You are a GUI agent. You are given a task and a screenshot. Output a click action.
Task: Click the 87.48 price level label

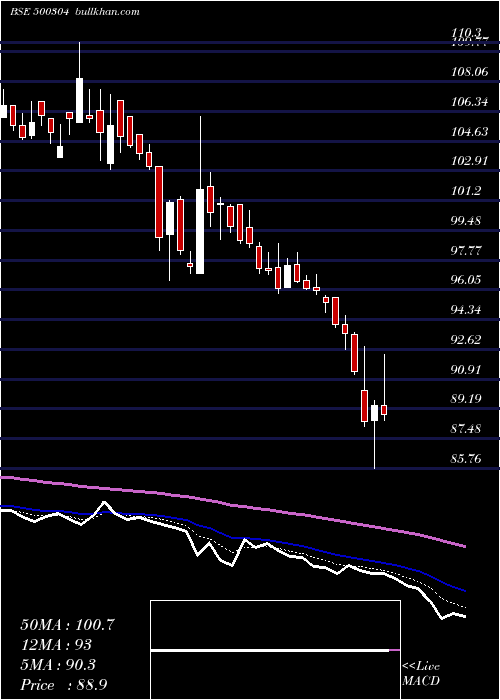pyautogui.click(x=467, y=429)
